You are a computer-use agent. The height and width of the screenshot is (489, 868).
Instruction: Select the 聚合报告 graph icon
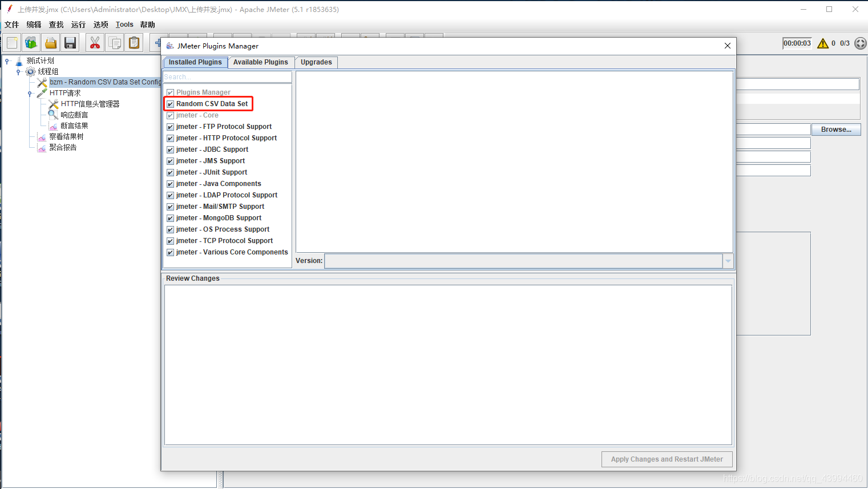[x=42, y=148]
